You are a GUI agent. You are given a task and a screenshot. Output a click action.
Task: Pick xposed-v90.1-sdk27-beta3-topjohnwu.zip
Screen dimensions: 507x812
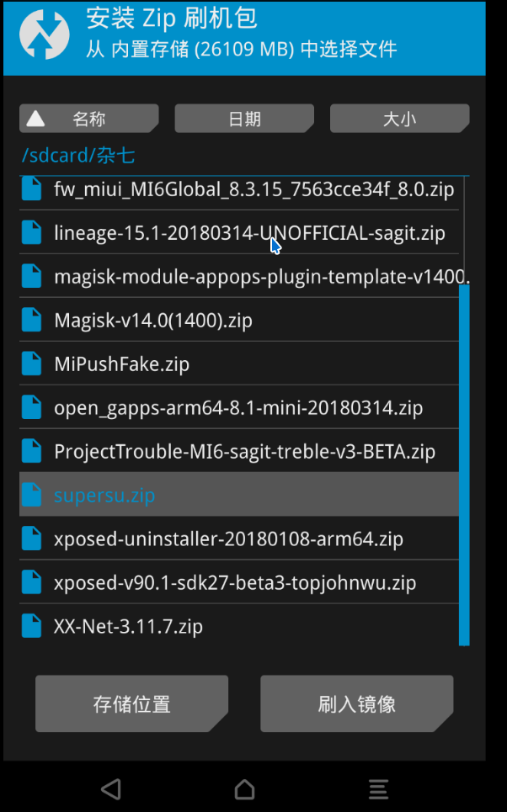[x=239, y=582]
